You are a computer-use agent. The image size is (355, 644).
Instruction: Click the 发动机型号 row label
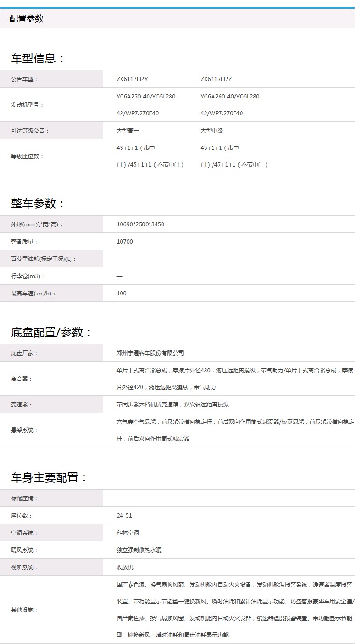click(28, 105)
